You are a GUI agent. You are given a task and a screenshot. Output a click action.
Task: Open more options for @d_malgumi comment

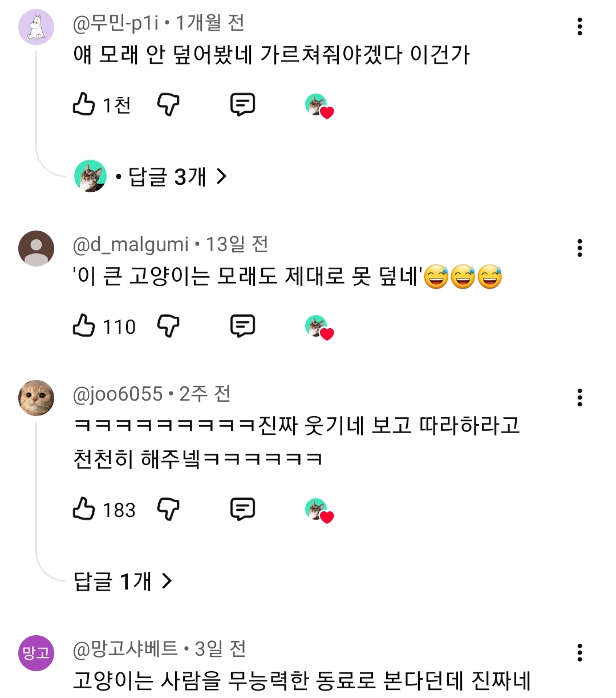(x=579, y=248)
